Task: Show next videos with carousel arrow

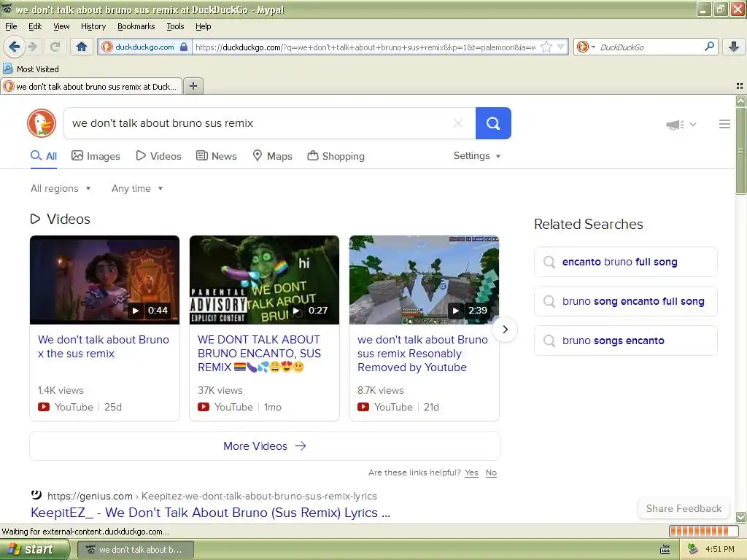Action: click(x=505, y=330)
